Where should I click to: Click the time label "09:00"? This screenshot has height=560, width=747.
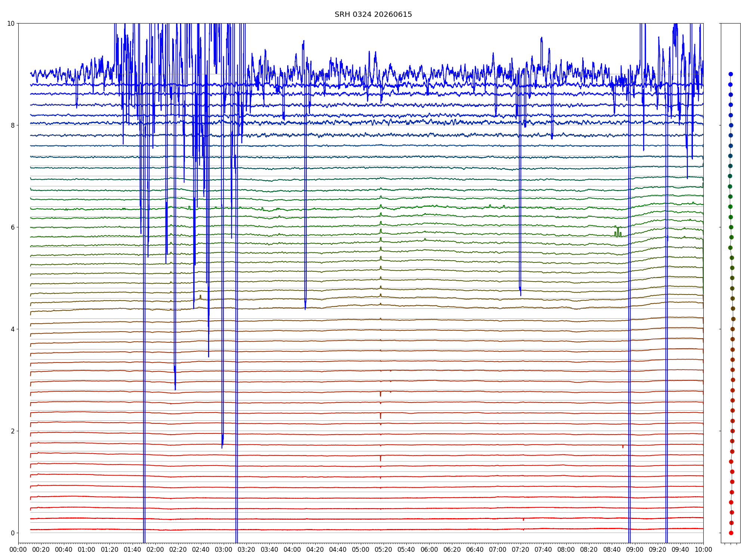[635, 550]
